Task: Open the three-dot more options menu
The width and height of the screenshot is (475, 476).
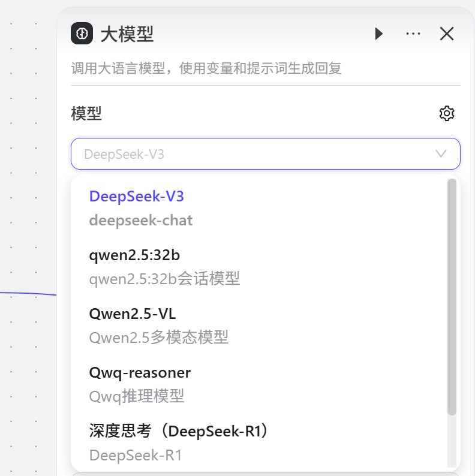Action: (x=413, y=34)
